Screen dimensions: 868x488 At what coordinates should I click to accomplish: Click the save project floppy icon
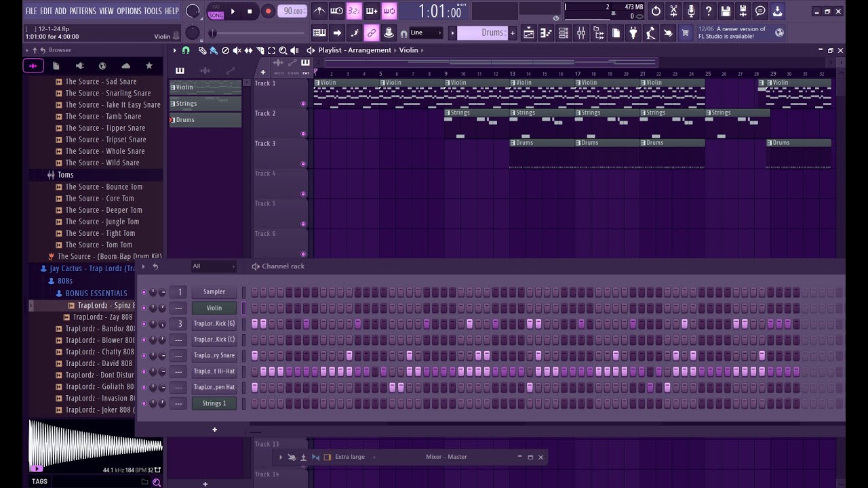[x=726, y=11]
